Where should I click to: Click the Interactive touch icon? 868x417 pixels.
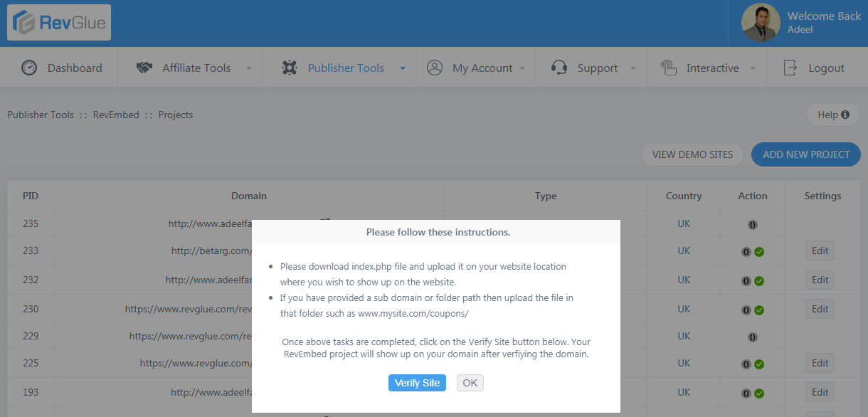tap(668, 68)
